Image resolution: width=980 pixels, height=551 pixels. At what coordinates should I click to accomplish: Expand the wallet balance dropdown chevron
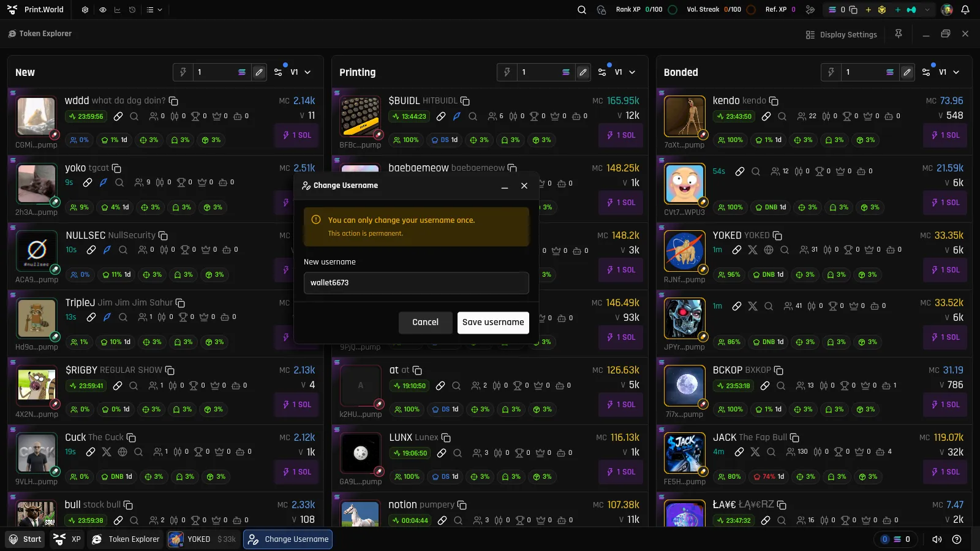927,10
